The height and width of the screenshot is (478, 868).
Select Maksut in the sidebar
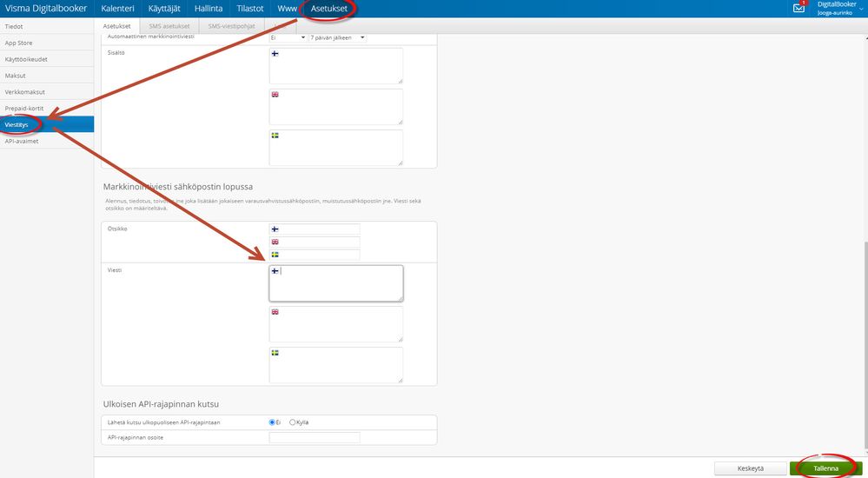click(47, 76)
